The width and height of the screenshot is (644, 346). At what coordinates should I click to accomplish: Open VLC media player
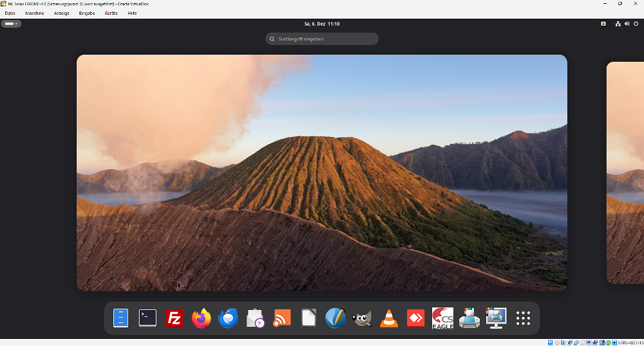click(389, 318)
